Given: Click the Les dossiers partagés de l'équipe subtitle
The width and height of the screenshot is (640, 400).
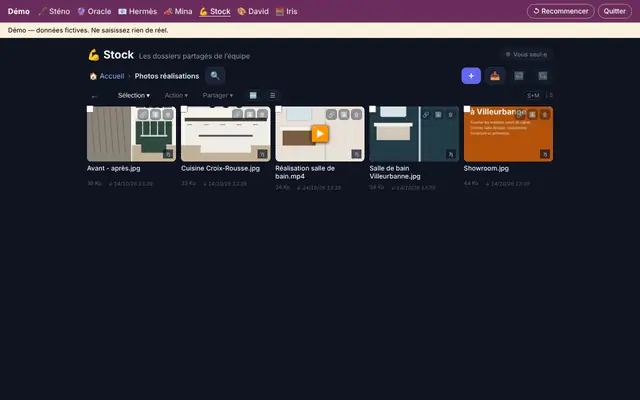Looking at the screenshot, I should [x=194, y=56].
